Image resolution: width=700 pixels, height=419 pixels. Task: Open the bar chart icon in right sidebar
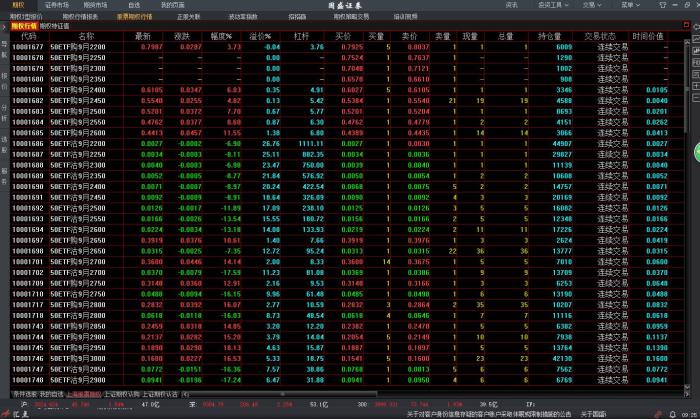(x=696, y=51)
